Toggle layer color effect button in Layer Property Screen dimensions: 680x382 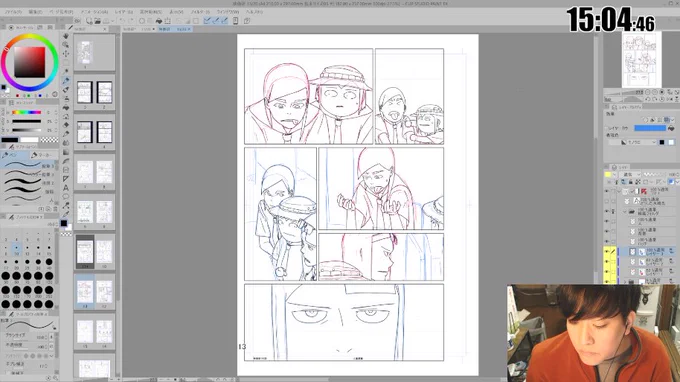pyautogui.click(x=667, y=120)
